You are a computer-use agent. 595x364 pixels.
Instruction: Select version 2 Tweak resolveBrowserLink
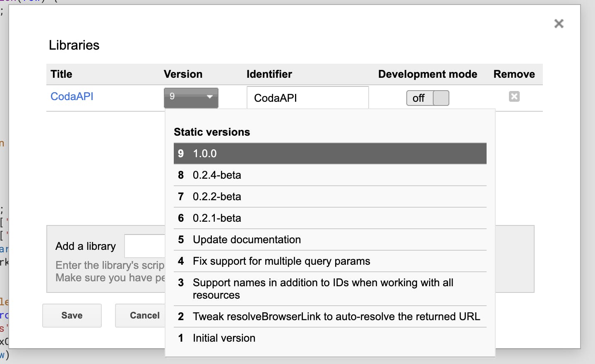tap(330, 316)
